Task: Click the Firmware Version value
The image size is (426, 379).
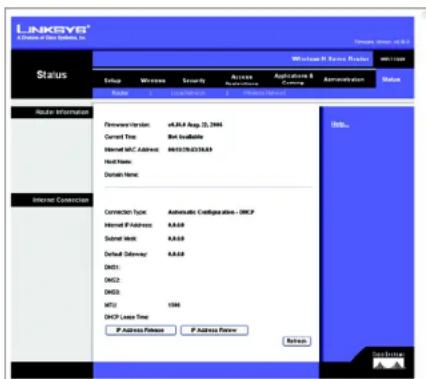Action: tap(195, 125)
